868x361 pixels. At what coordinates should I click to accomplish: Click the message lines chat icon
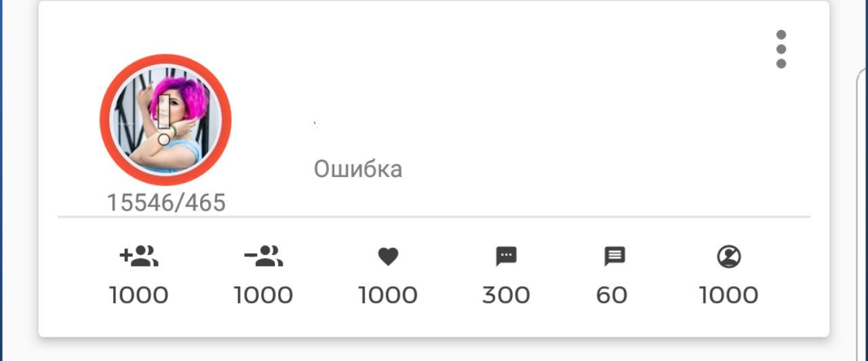614,256
